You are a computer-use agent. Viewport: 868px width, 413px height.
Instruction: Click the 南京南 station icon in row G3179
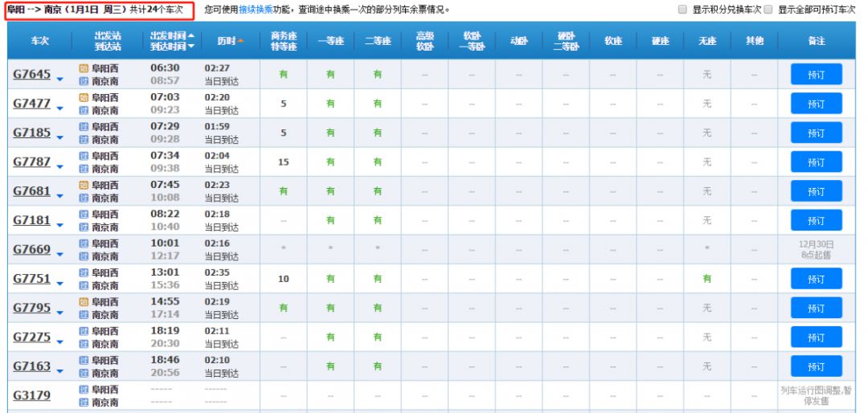pos(84,403)
